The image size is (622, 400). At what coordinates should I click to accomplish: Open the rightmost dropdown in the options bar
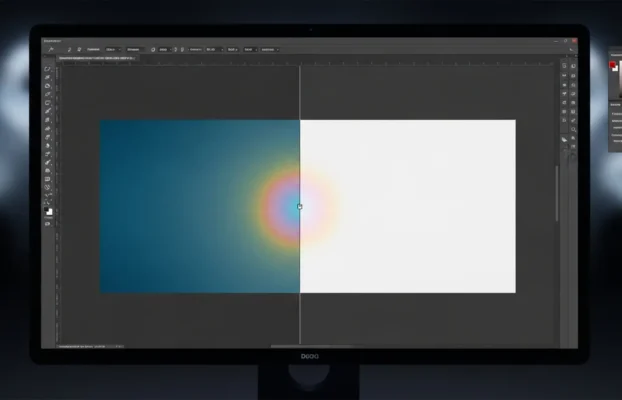point(270,50)
